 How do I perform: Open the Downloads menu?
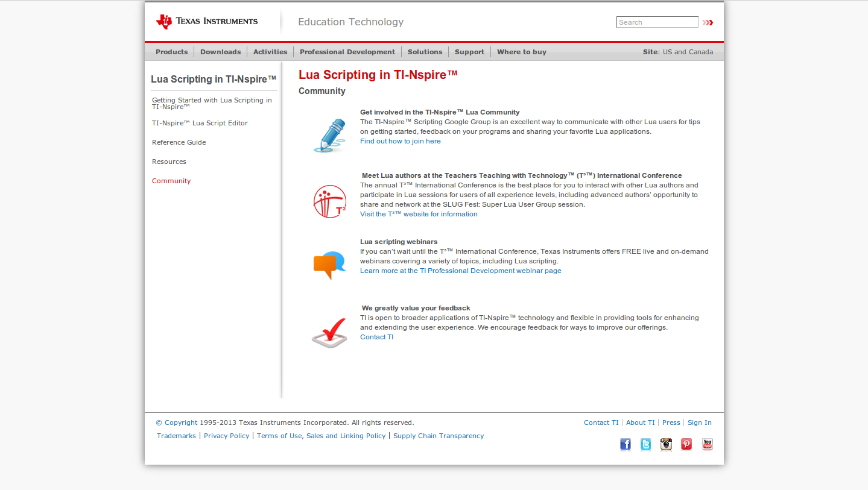coord(221,52)
